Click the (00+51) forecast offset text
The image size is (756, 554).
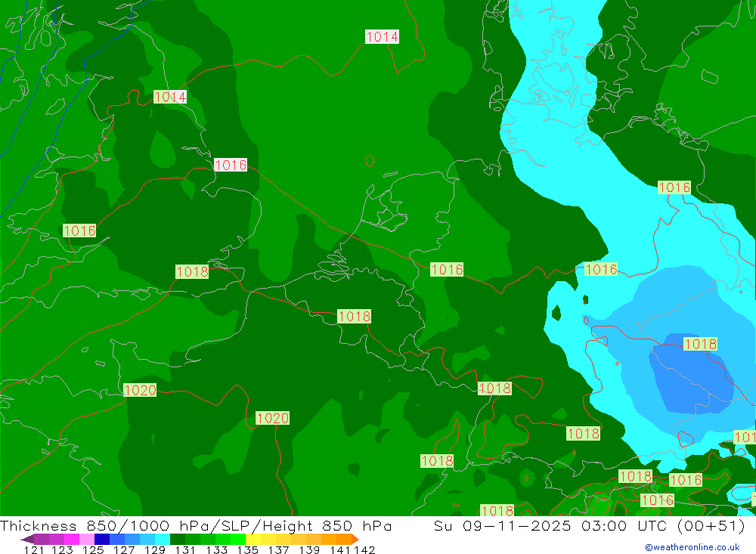coord(711,526)
